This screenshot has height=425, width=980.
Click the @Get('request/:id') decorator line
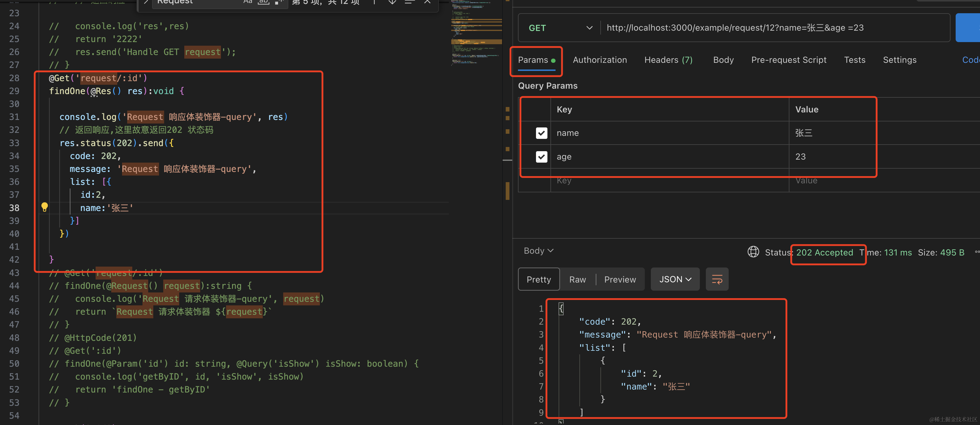click(x=98, y=78)
